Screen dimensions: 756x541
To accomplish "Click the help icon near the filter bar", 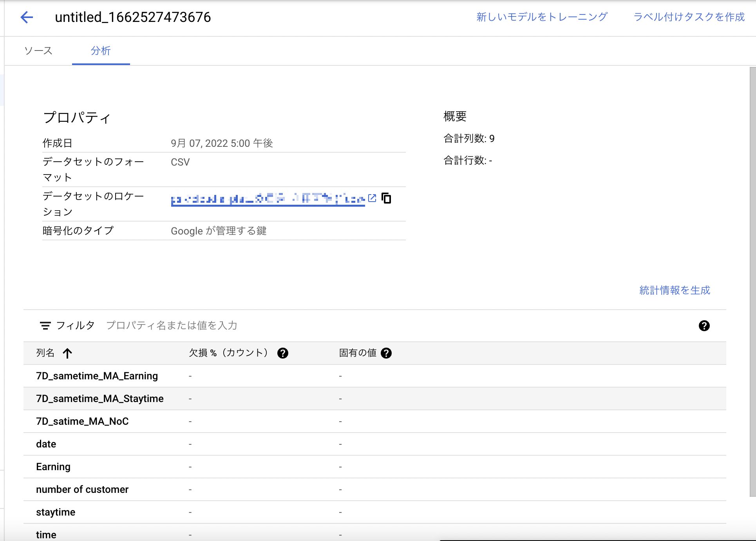I will coord(704,325).
